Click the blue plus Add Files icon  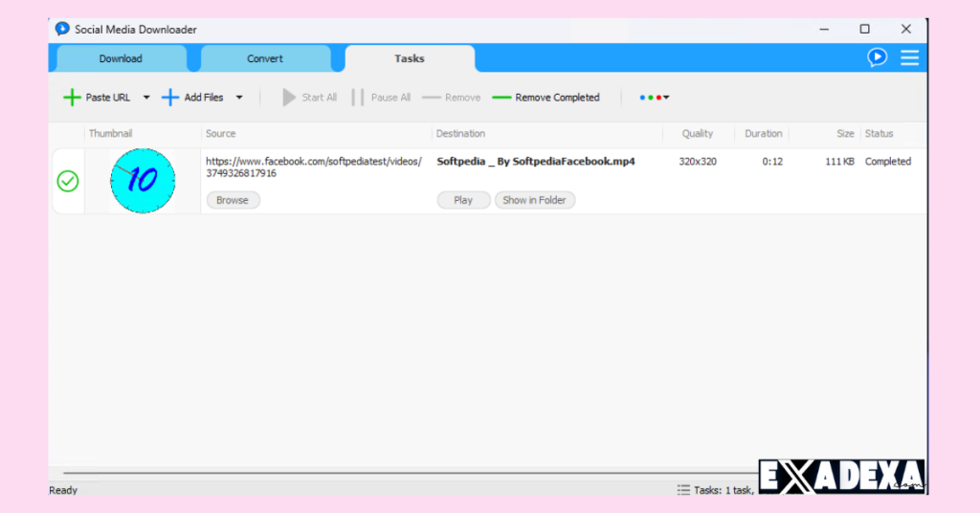pos(170,98)
